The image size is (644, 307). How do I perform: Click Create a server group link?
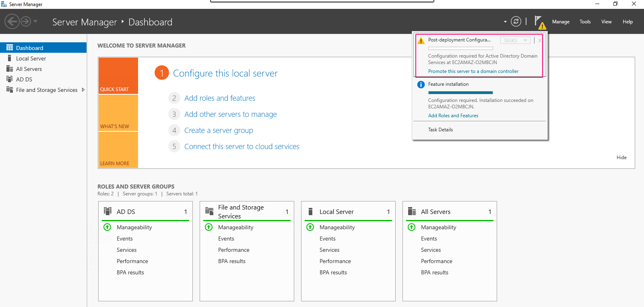[219, 130]
